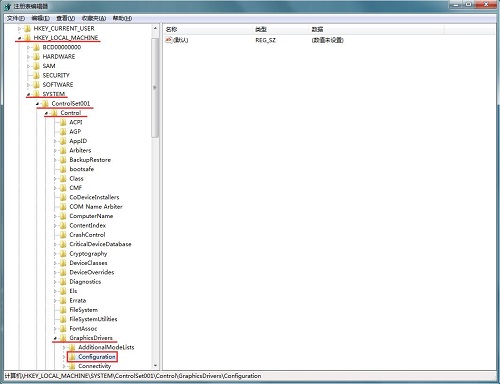Collapse the GraphicsDrivers key
The height and width of the screenshot is (384, 500).
[x=55, y=338]
